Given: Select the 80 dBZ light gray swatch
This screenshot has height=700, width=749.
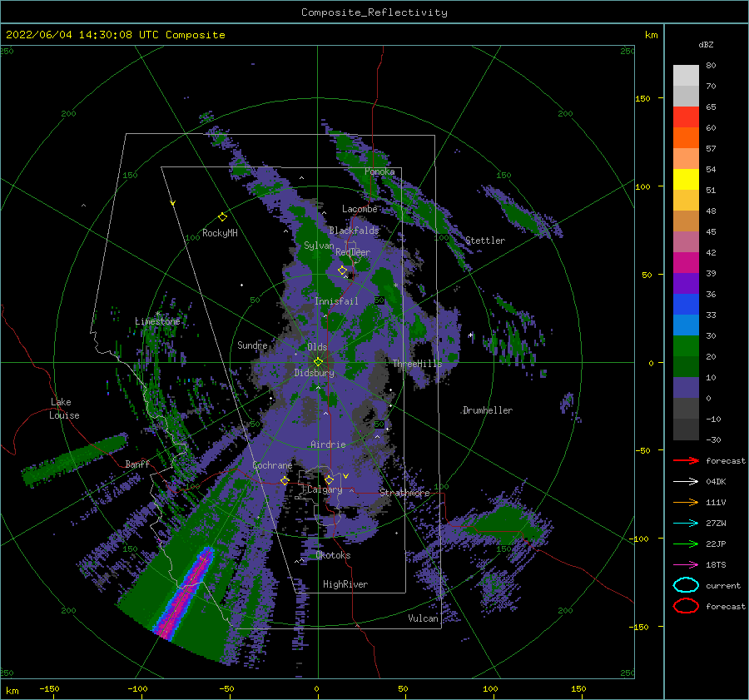Looking at the screenshot, I should click(x=686, y=75).
